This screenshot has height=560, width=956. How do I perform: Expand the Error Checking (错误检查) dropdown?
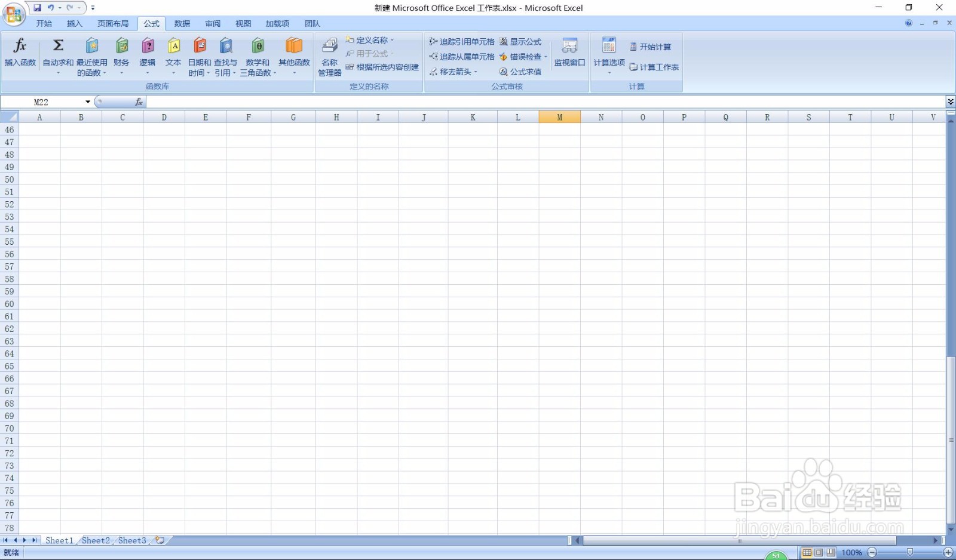(x=546, y=57)
